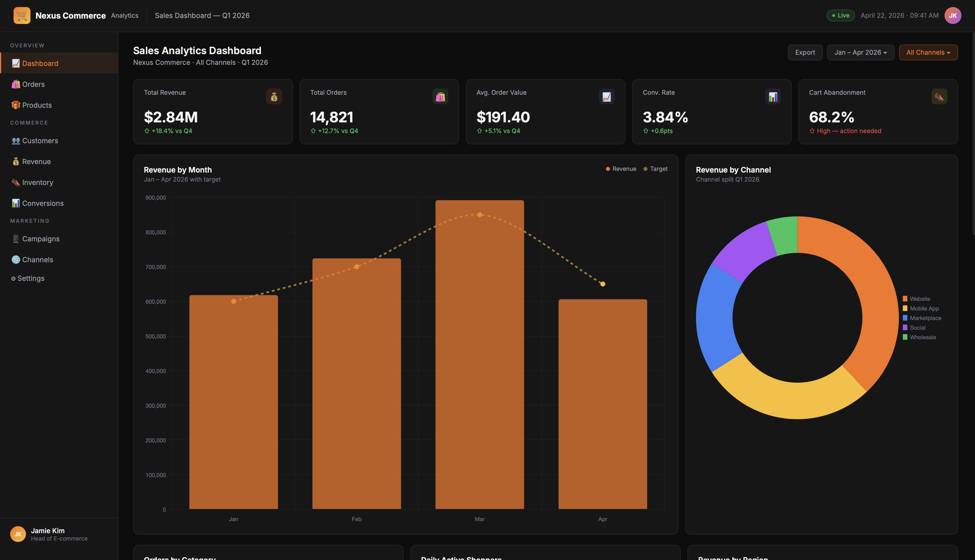Click the Jamie Kim avatar at sidebar bottom
The width and height of the screenshot is (975, 560).
[18, 534]
